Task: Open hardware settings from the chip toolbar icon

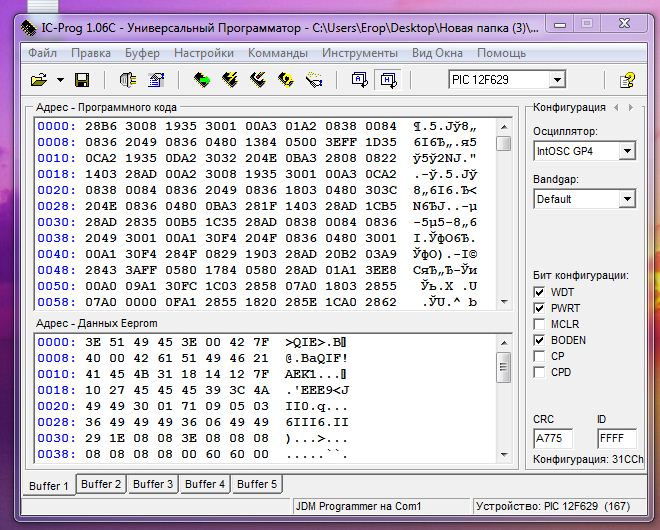Action: point(128,79)
